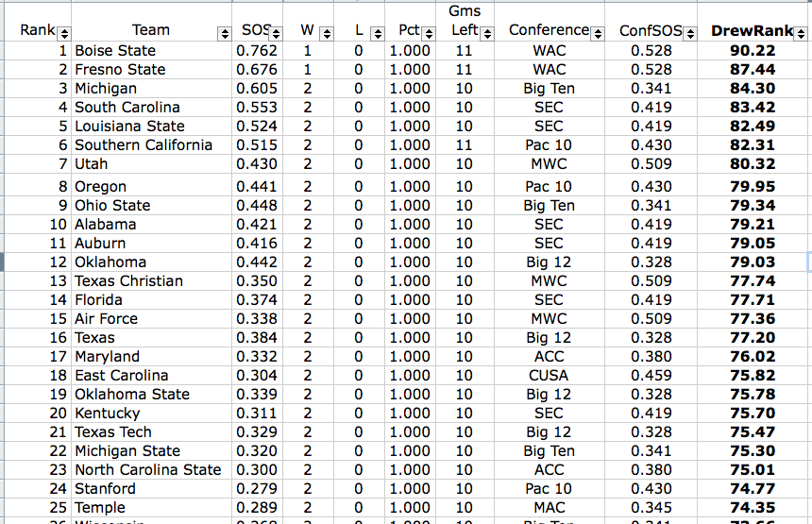Open the DrewRank column filter dropdown
This screenshot has width=812, height=524.
801,34
